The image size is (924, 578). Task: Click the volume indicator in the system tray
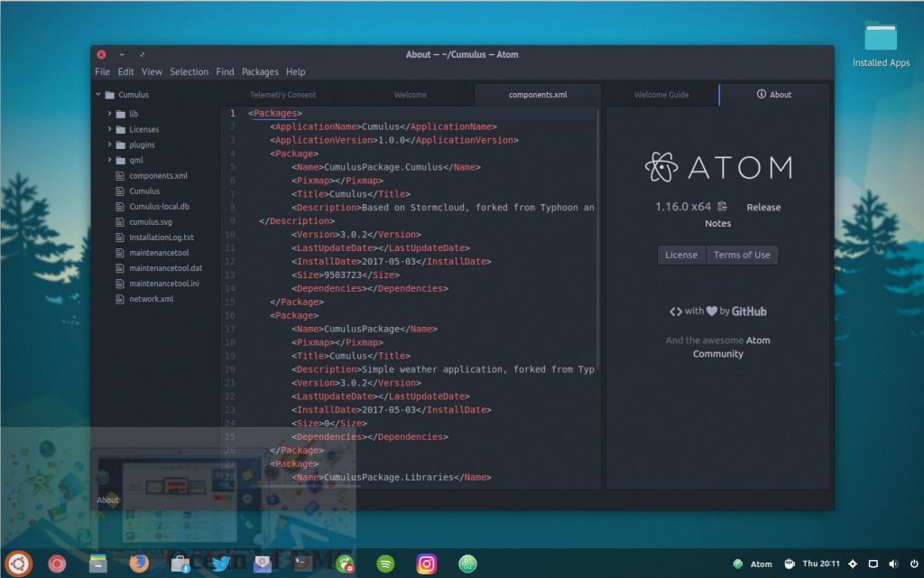click(893, 564)
